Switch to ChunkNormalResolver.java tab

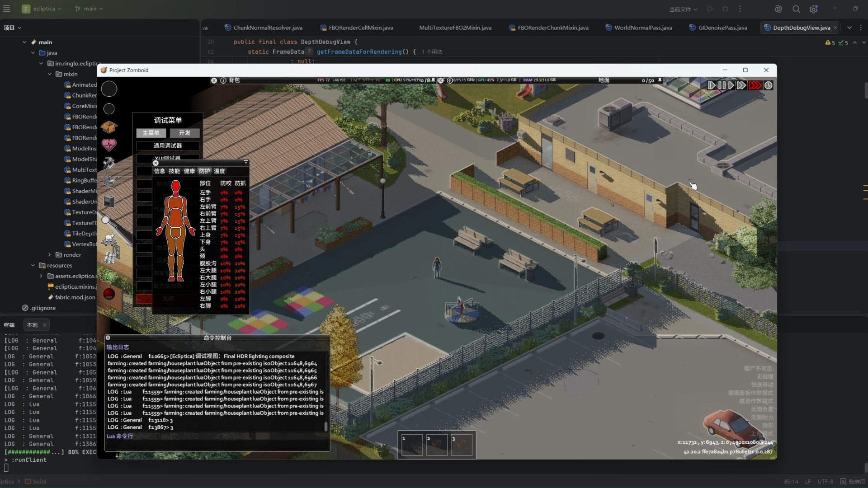click(x=264, y=28)
